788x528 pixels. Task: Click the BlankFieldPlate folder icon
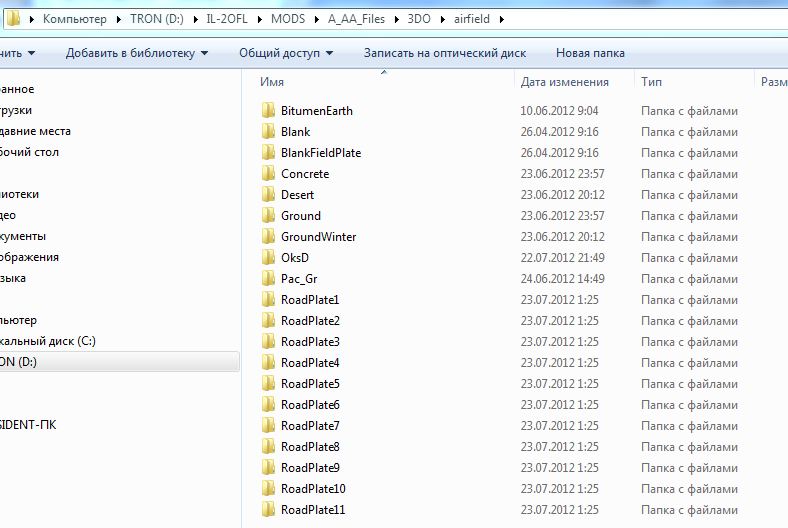pyautogui.click(x=268, y=152)
